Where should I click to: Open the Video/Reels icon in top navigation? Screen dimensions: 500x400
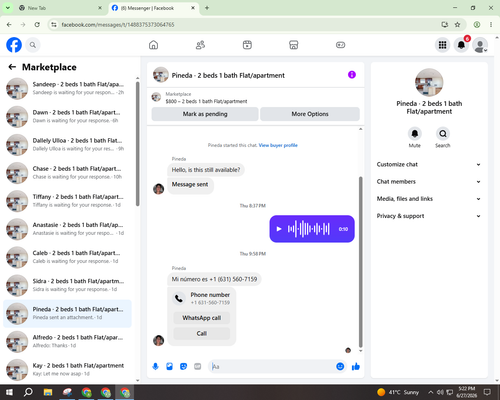[x=247, y=45]
